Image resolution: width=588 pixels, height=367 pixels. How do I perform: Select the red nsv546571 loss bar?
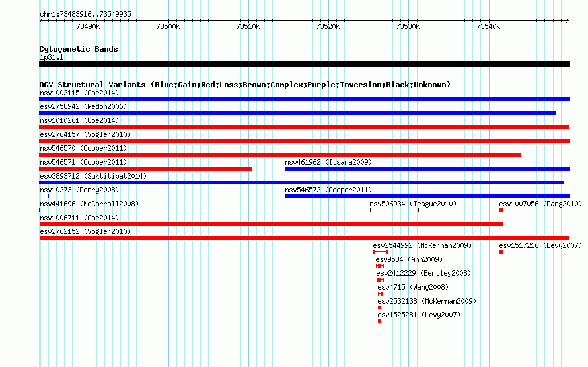point(145,169)
